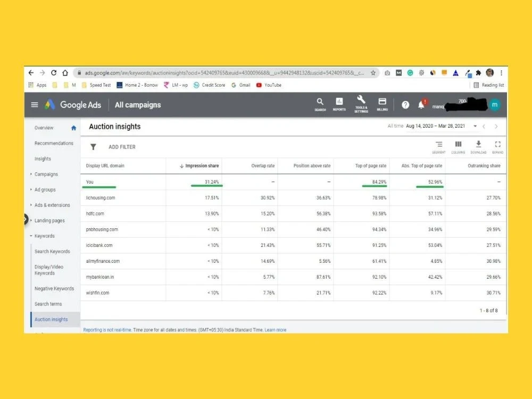Open the Help question mark icon
This screenshot has width=532, height=399.
(x=405, y=105)
